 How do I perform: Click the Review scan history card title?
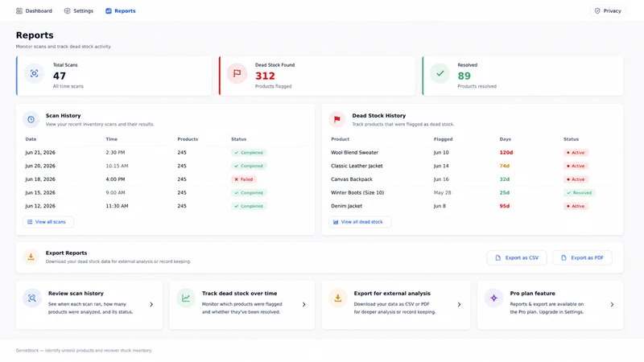76,294
